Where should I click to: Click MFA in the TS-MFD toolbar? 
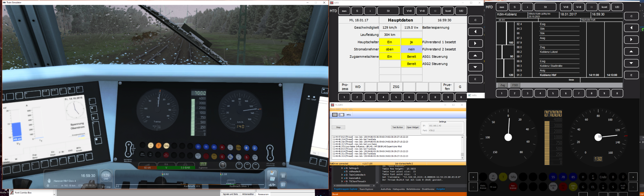[x=349, y=115]
